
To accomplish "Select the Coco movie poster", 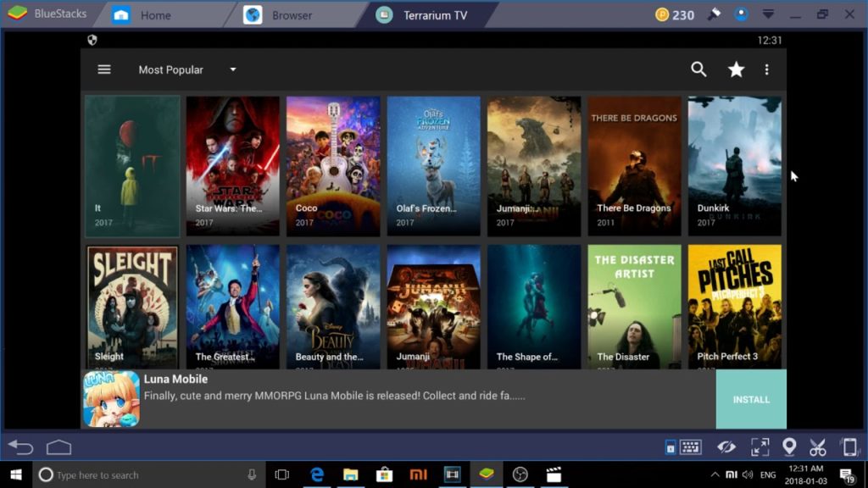I will coord(333,167).
